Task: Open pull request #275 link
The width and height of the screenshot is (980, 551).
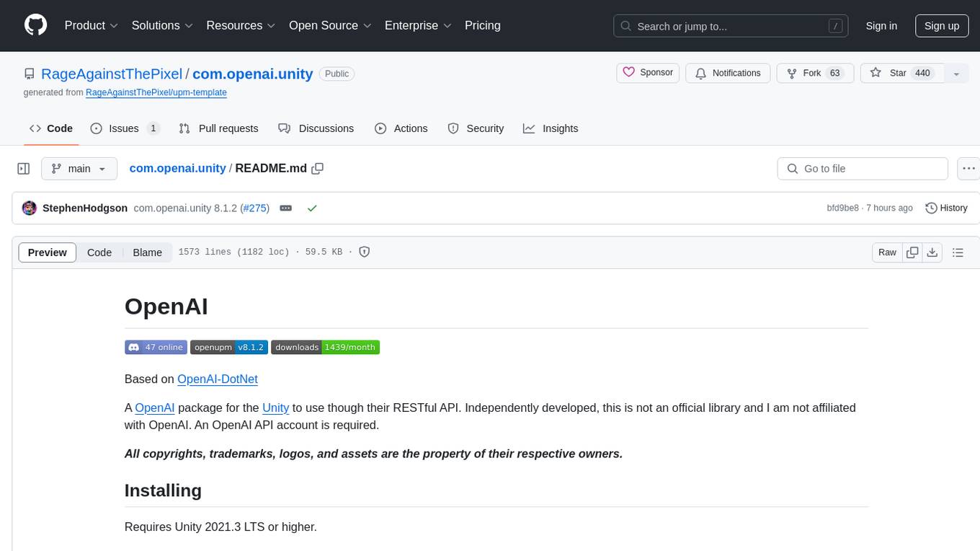Action: [254, 208]
